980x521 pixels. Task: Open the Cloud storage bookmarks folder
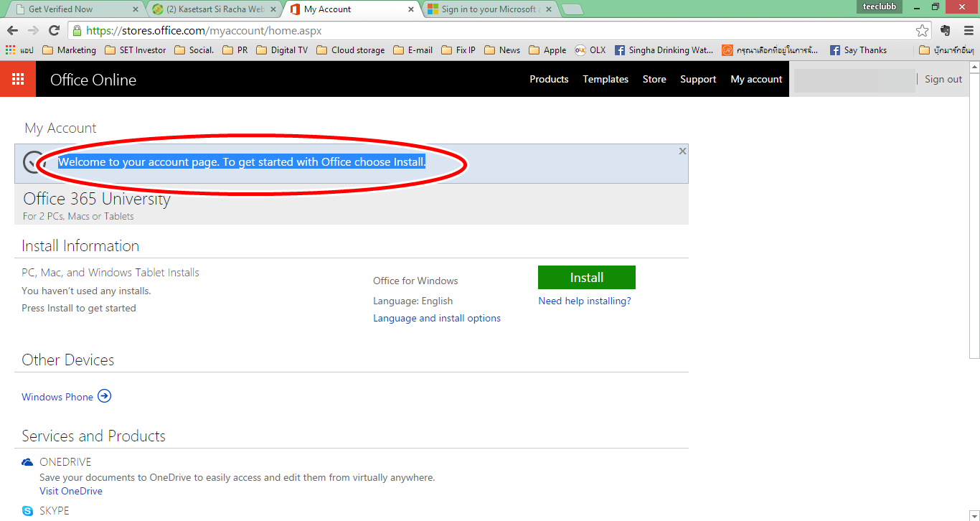coord(351,50)
